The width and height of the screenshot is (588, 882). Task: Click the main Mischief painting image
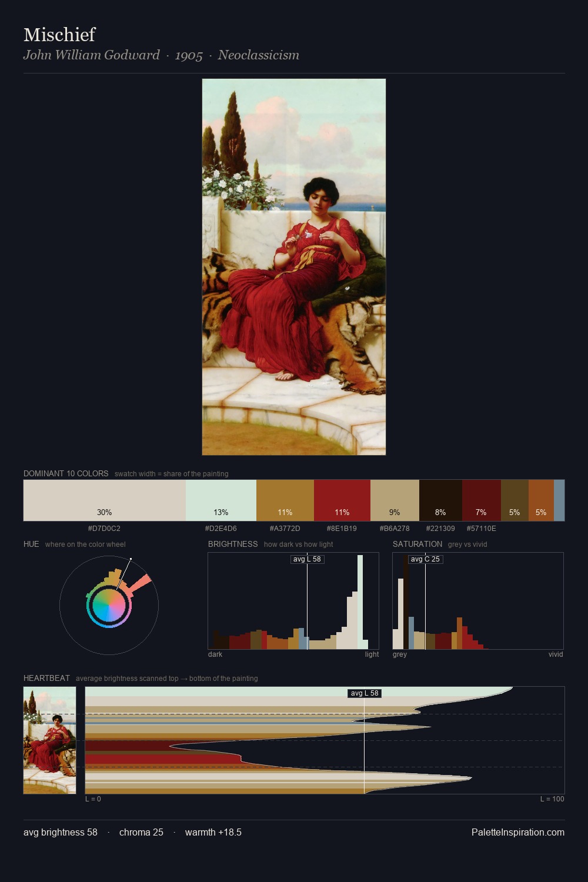click(x=294, y=267)
